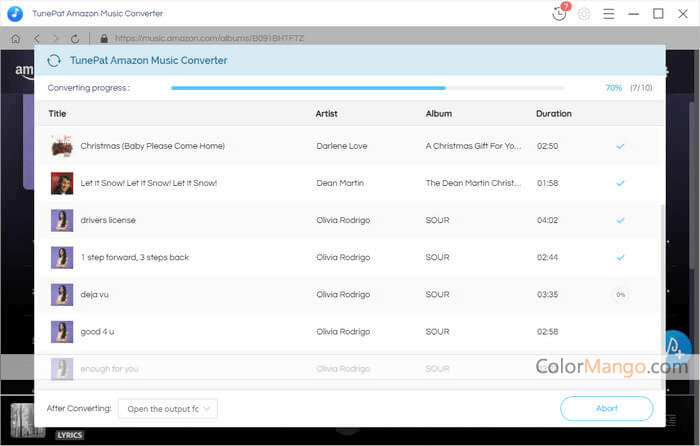700x446 pixels.
Task: Click the checkmark for Christmas (Baby Please Come Home)
Action: click(620, 146)
